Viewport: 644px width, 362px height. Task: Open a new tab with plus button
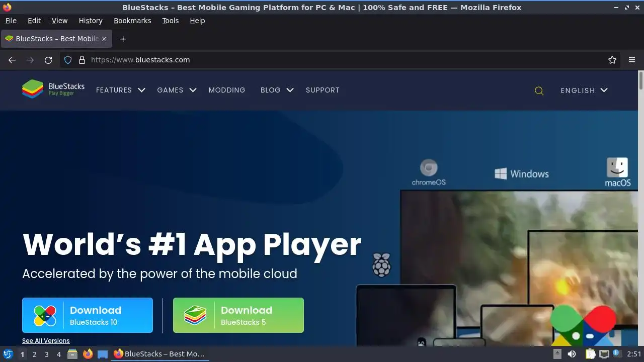pyautogui.click(x=123, y=39)
